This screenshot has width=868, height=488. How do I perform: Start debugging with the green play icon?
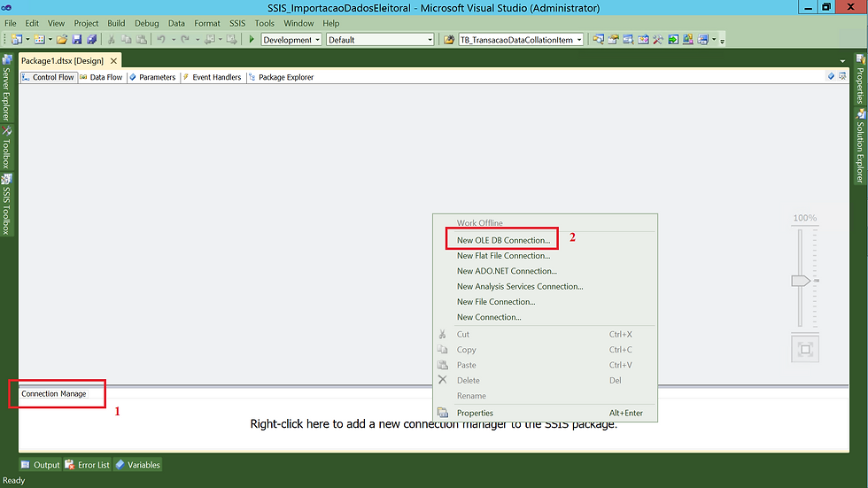point(252,39)
